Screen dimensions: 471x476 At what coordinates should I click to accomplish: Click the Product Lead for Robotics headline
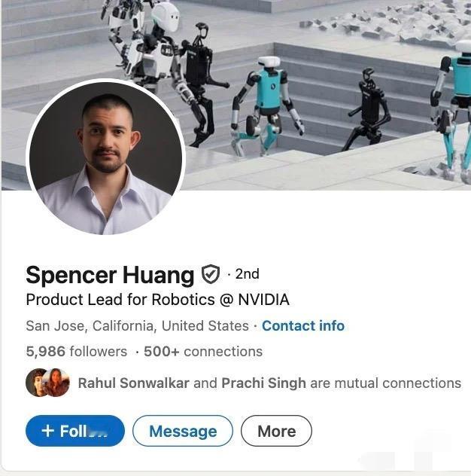click(158, 300)
